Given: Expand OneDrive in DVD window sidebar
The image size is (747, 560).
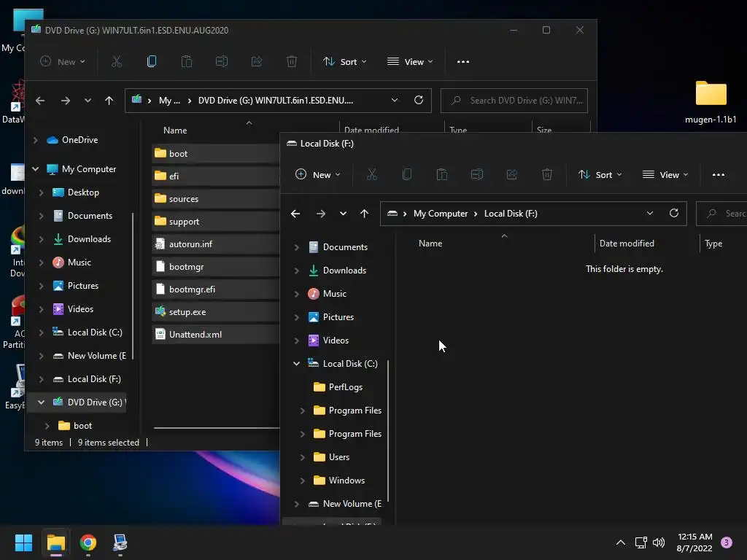Looking at the screenshot, I should click(35, 140).
